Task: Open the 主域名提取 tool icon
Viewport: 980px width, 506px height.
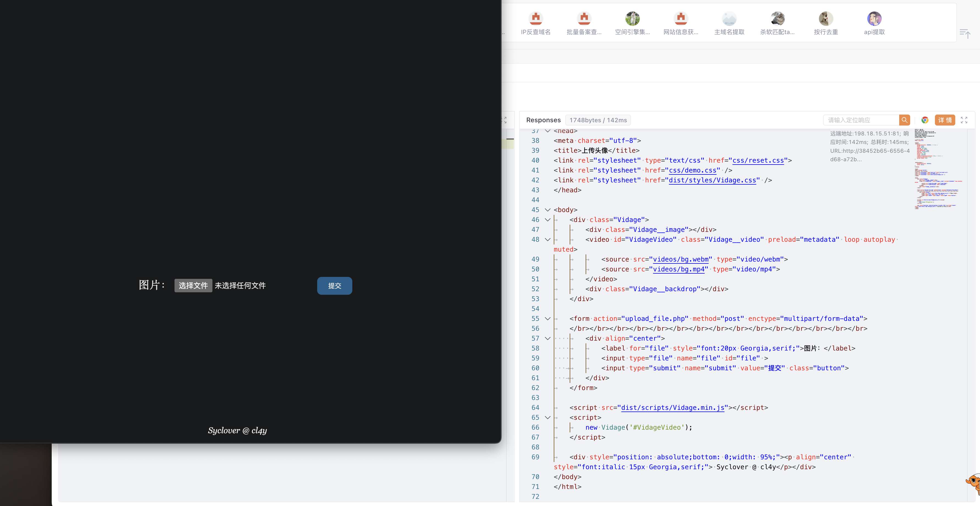Action: pos(729,19)
